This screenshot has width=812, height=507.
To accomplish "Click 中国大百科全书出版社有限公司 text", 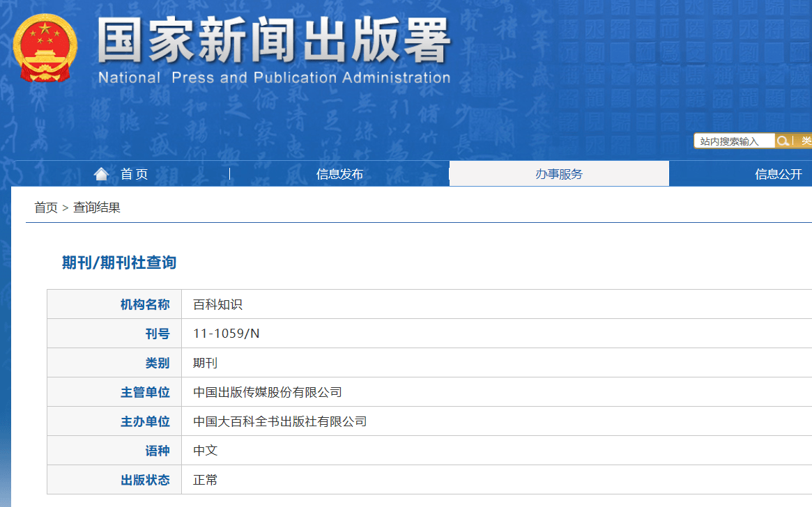I will pos(279,421).
